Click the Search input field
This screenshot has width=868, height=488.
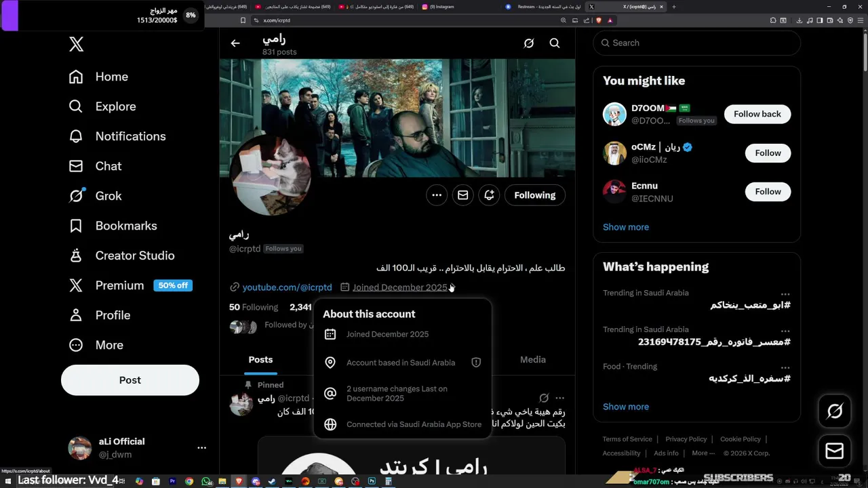697,43
